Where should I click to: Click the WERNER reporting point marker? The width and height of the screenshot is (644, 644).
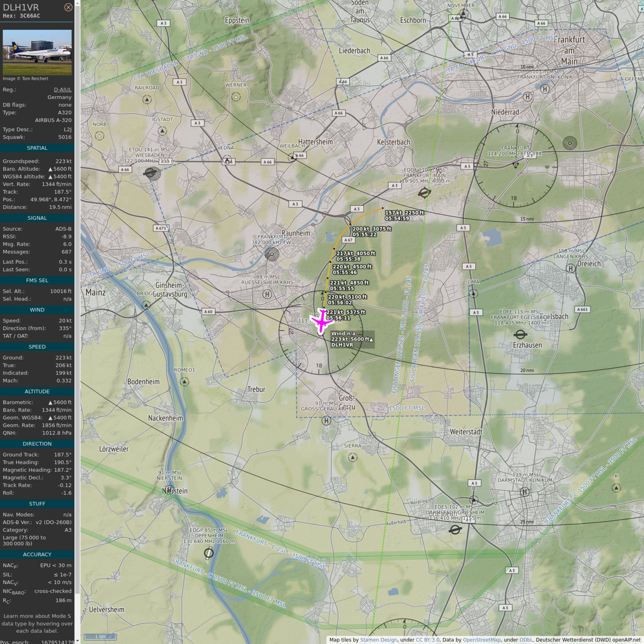click(236, 97)
